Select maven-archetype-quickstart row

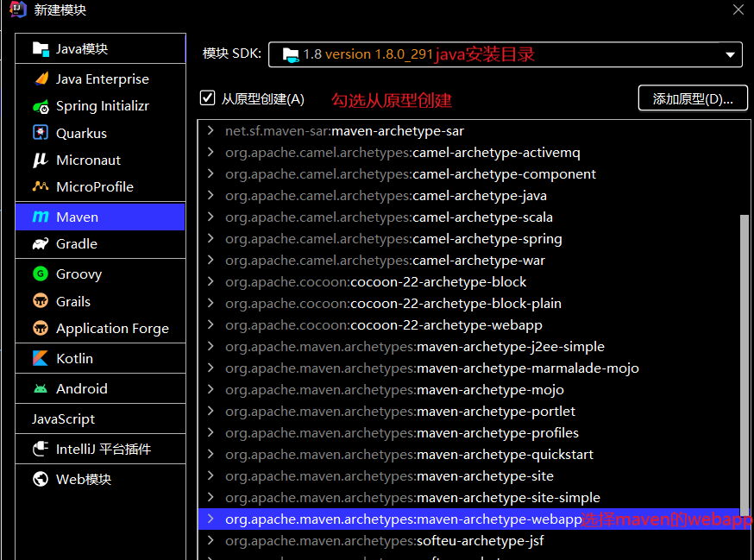pyautogui.click(x=468, y=454)
